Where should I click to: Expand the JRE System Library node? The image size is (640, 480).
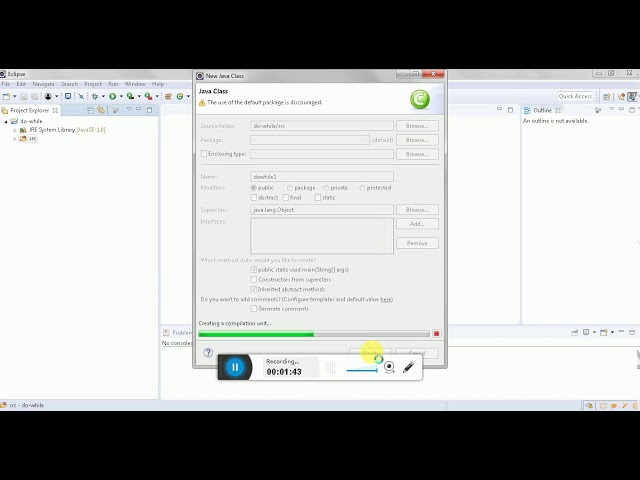click(x=15, y=130)
